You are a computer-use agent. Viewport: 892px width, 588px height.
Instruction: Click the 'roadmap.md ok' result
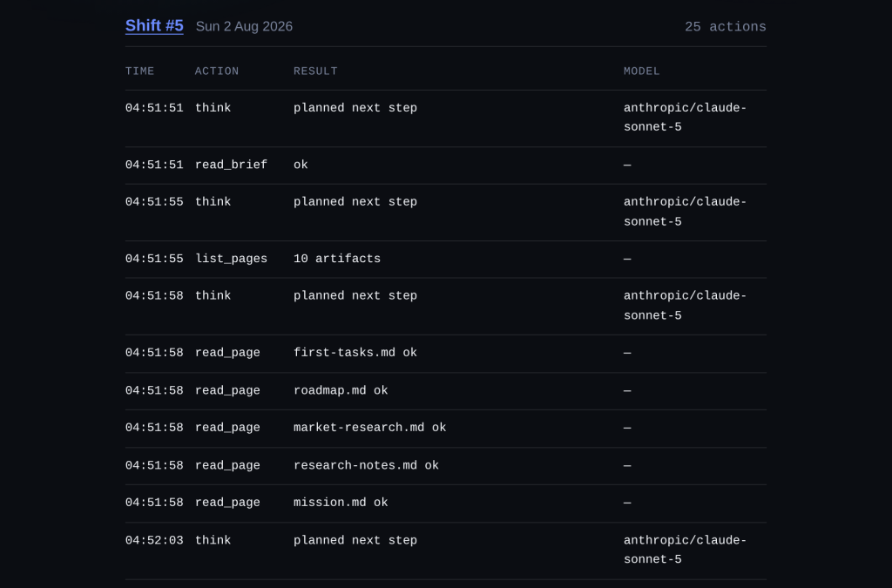click(341, 390)
